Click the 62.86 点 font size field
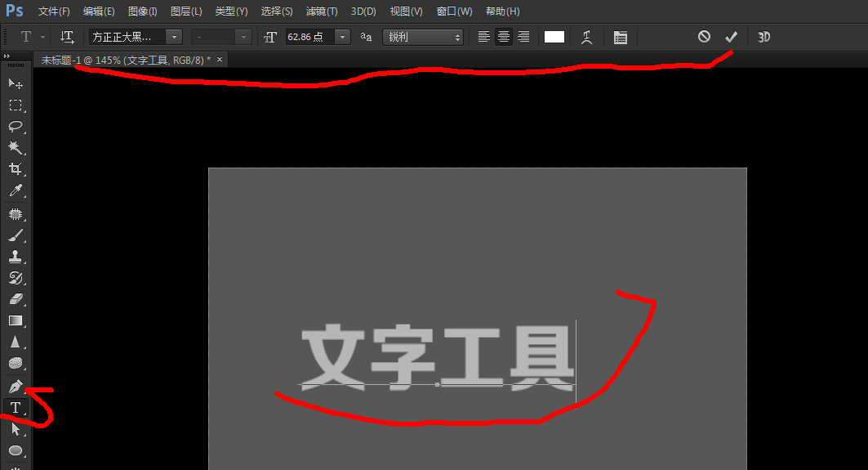 click(x=310, y=37)
